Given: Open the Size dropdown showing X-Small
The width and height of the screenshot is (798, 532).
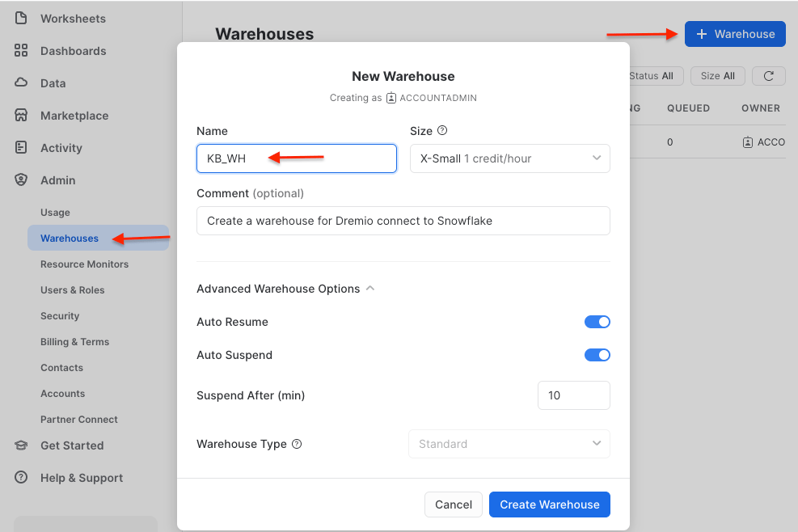Looking at the screenshot, I should 509,158.
